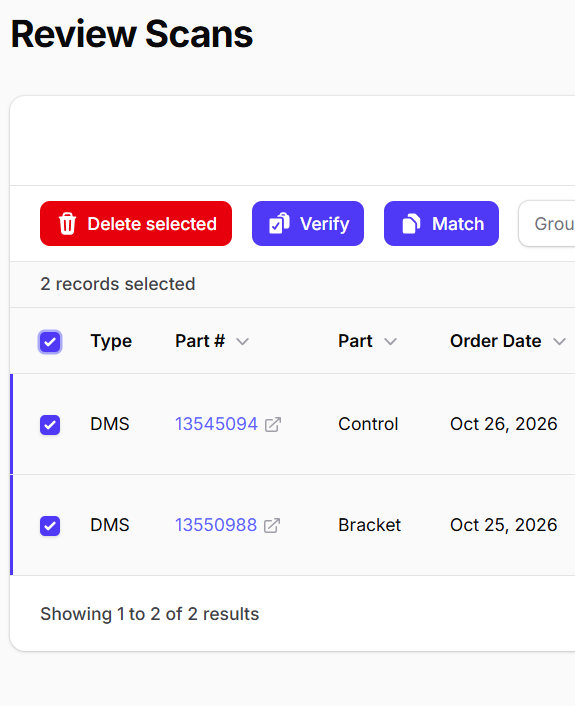Click external link icon beside 13550988

tap(272, 525)
